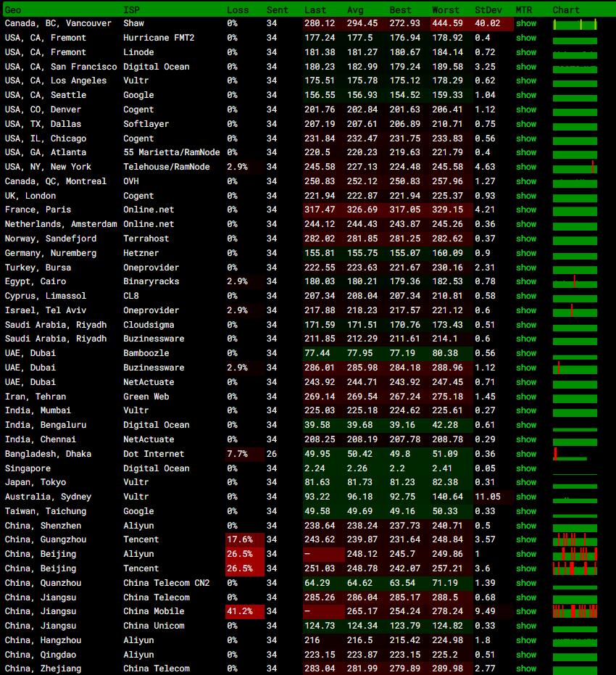This screenshot has width=616, height=675.
Task: Click the Terrahost ISP cell
Action: 146,239
